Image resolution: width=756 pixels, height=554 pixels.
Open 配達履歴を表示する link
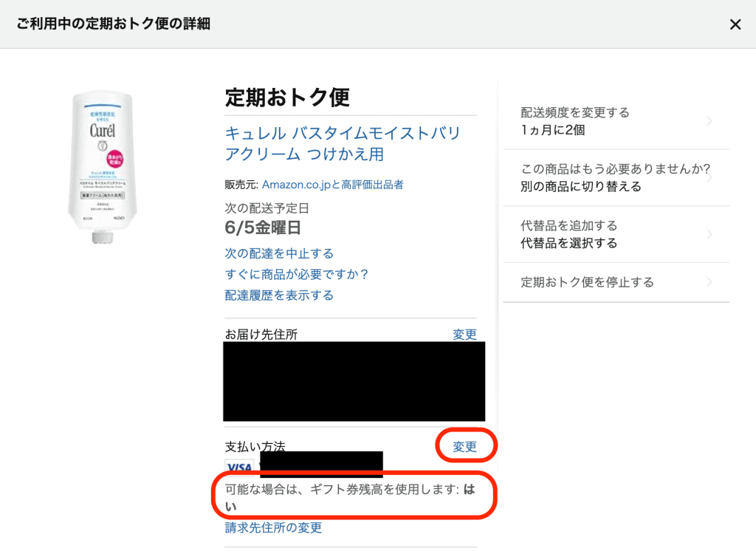[279, 295]
